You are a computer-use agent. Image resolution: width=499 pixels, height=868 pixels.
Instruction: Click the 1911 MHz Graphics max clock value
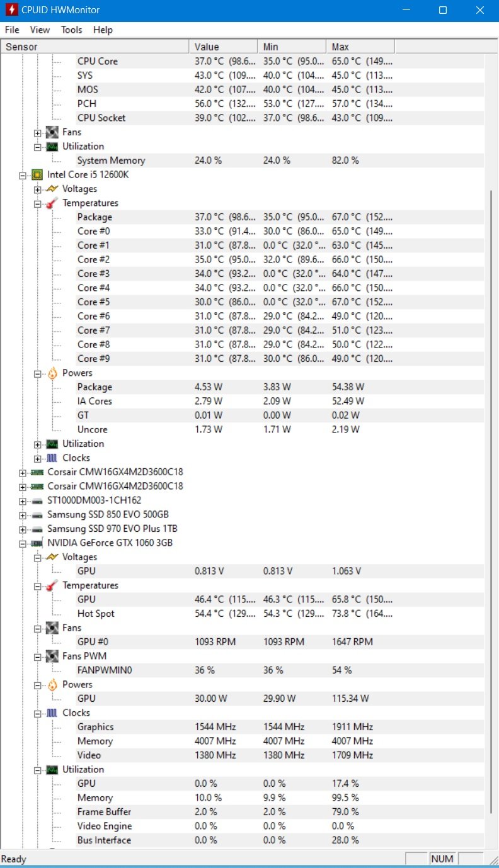[353, 727]
